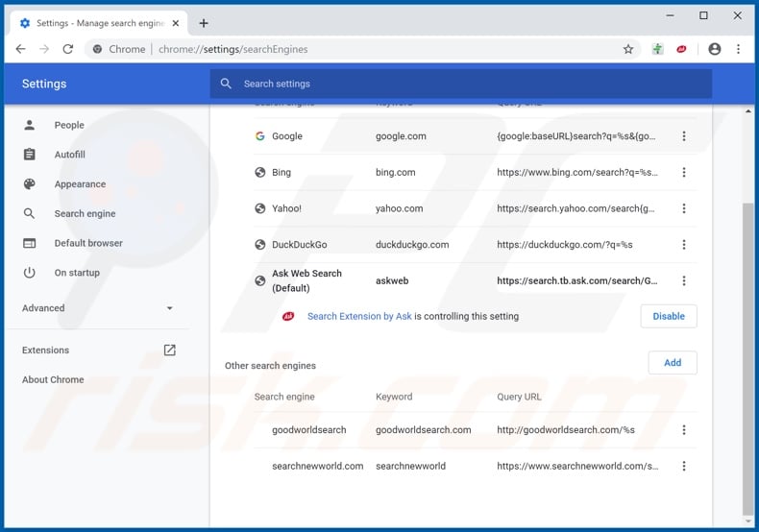Open People settings section
Viewport: 759px width, 532px height.
pyautogui.click(x=69, y=125)
